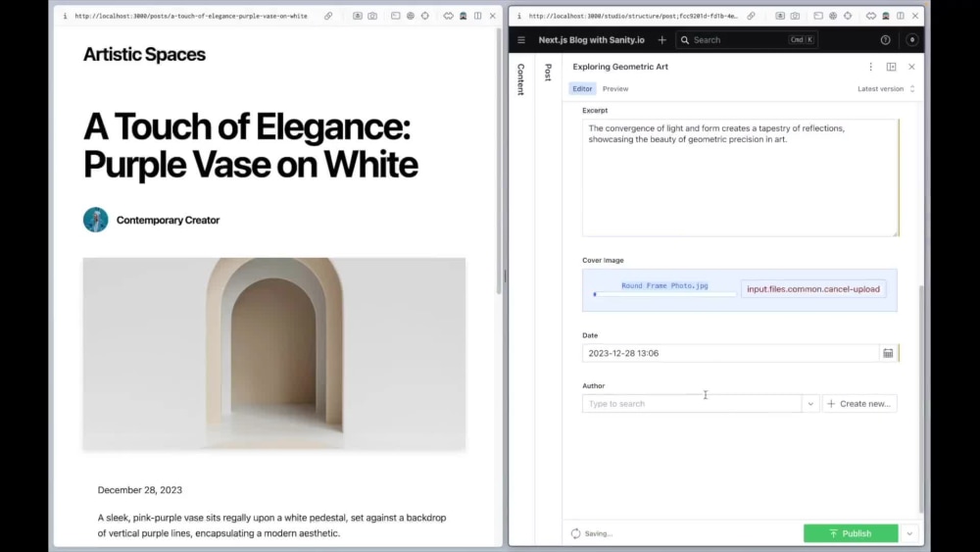Click the Artistic Spaces site title link

point(144,54)
